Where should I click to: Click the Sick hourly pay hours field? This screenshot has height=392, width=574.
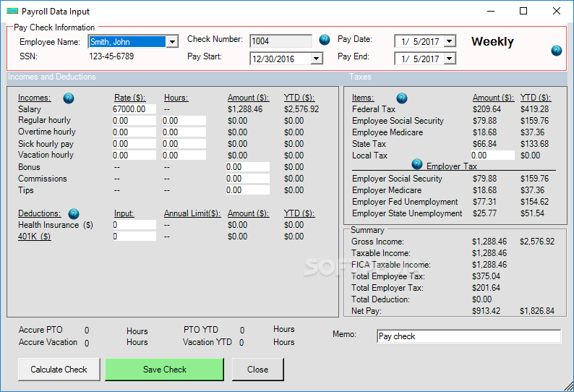pyautogui.click(x=184, y=144)
